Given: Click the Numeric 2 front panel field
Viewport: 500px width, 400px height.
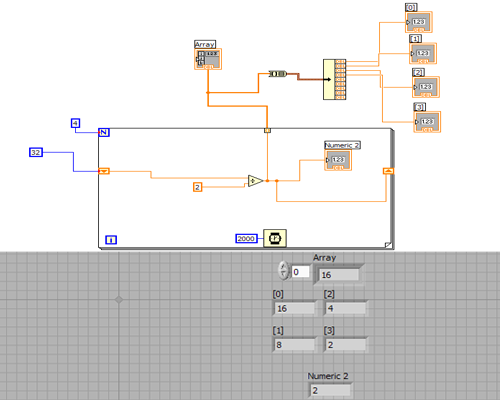Looking at the screenshot, I should (330, 390).
